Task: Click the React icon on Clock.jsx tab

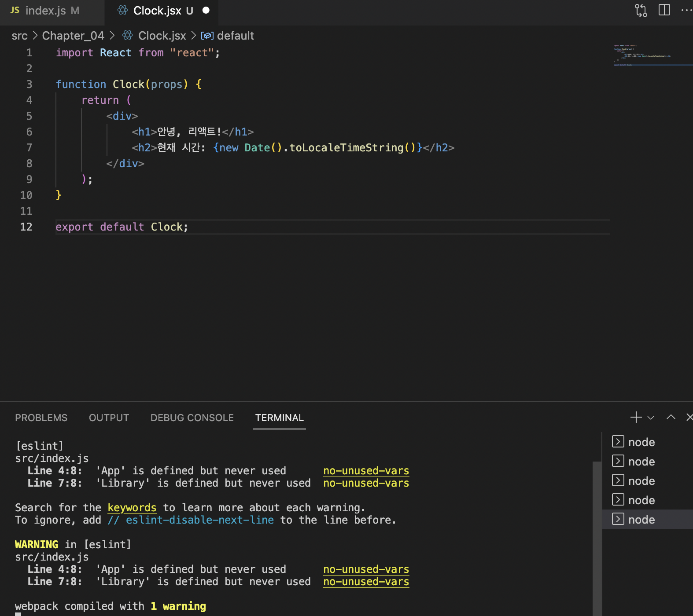Action: coord(123,10)
